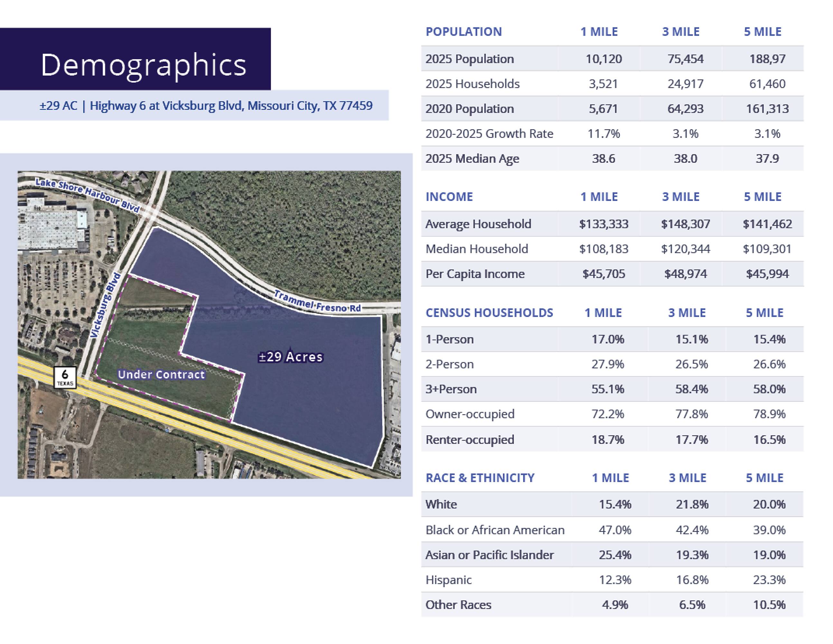Click the Under Contract parcel label
The image size is (833, 644).
161,374
